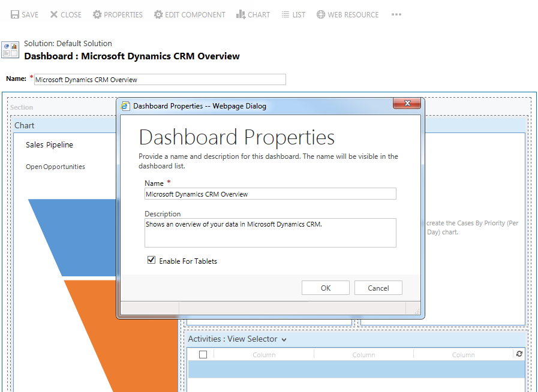Cancel the Dashboard Properties dialog
The height and width of the screenshot is (392, 538).
[378, 288]
